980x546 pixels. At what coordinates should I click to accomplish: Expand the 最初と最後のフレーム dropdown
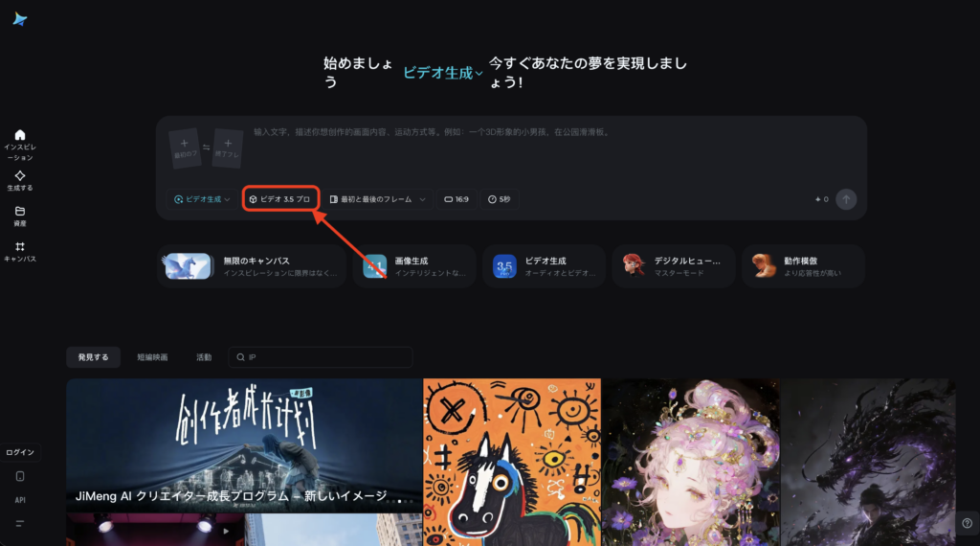point(376,199)
